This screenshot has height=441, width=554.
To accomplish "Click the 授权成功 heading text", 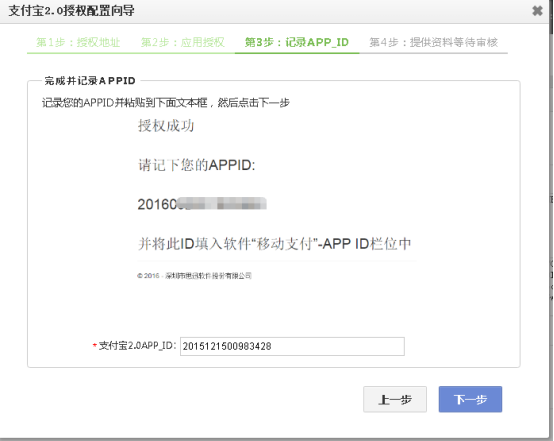I will 166,126.
